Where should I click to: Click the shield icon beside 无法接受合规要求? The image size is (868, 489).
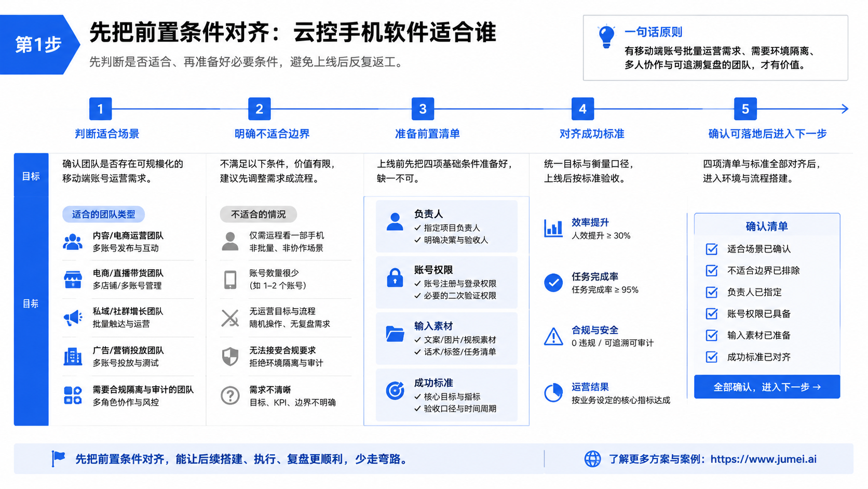click(230, 356)
